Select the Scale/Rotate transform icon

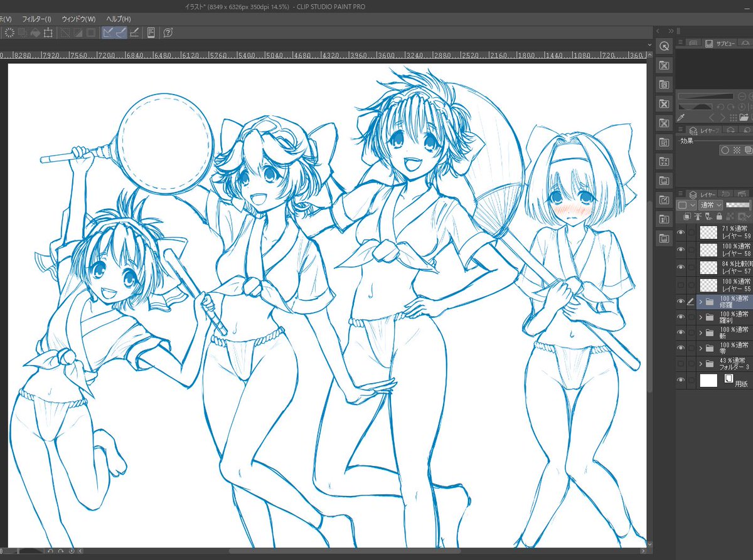point(49,33)
